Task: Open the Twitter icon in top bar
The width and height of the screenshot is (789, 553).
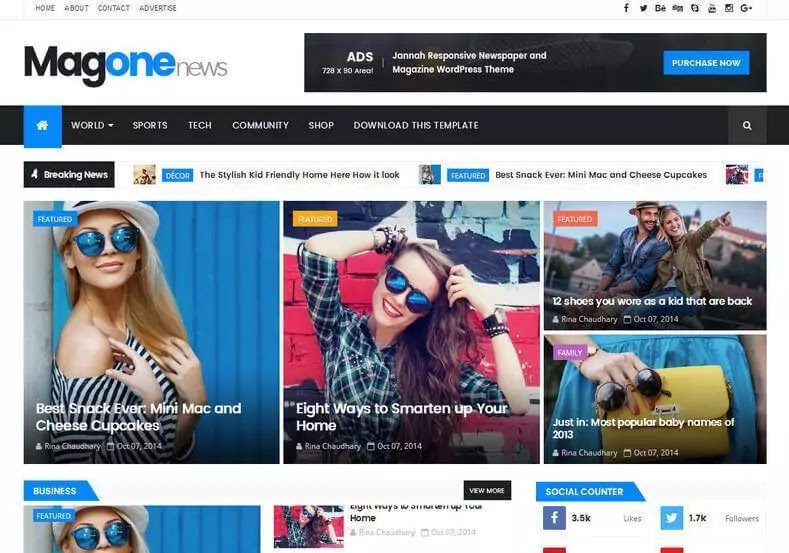Action: pyautogui.click(x=643, y=8)
